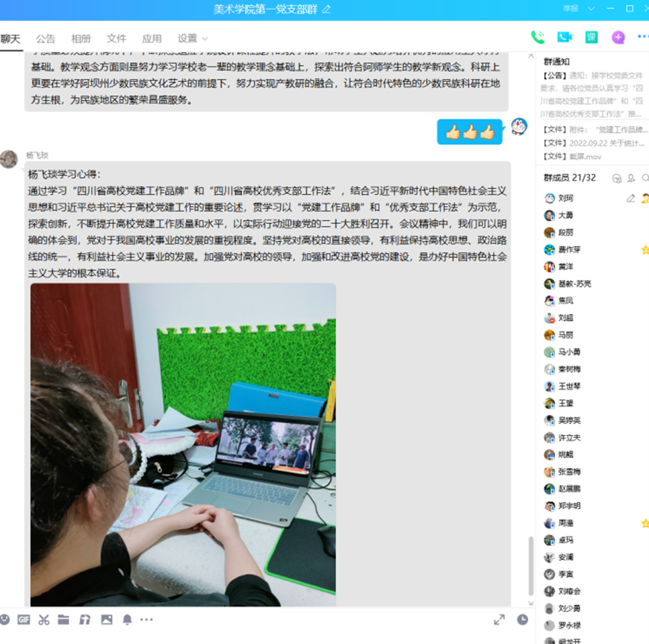Start a voice call in the group
This screenshot has width=649, height=644.
[538, 37]
